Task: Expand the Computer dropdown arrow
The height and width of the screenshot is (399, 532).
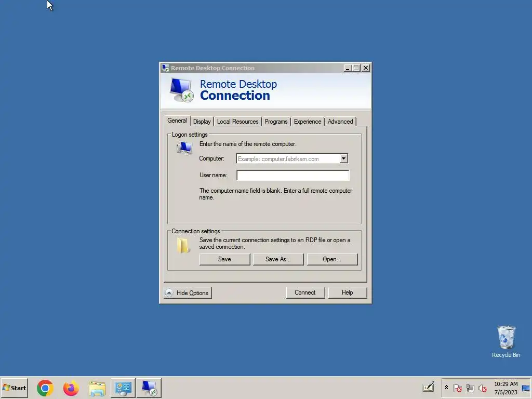Action: tap(344, 158)
